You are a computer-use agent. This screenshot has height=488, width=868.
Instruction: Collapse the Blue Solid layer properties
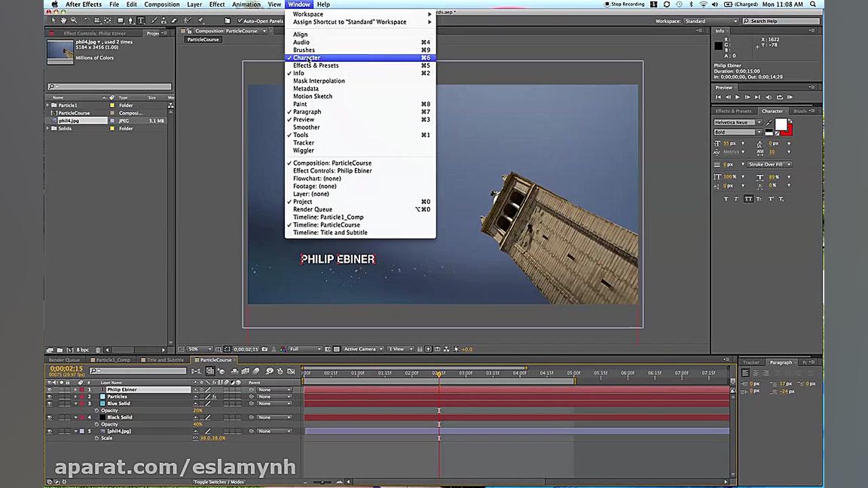pos(75,403)
